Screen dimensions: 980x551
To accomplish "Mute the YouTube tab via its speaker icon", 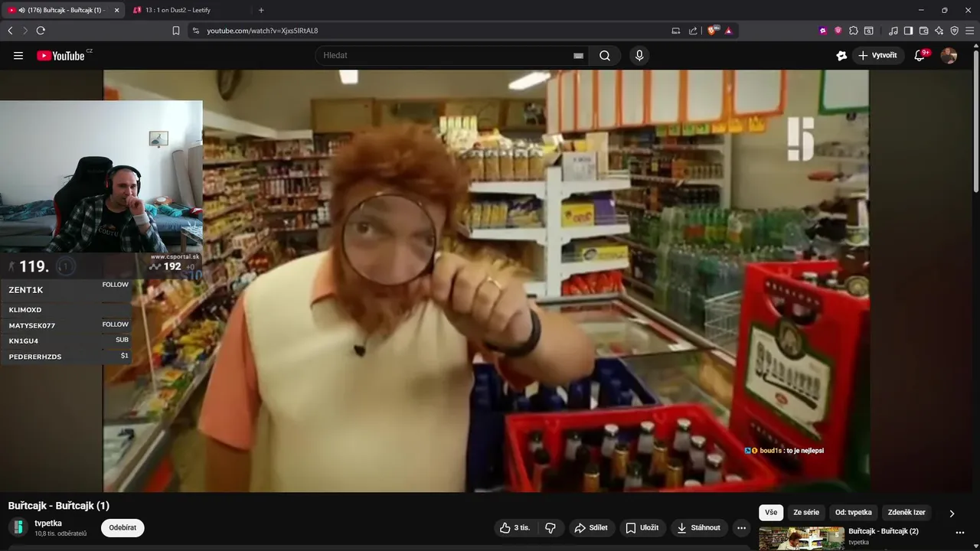I will (x=21, y=10).
